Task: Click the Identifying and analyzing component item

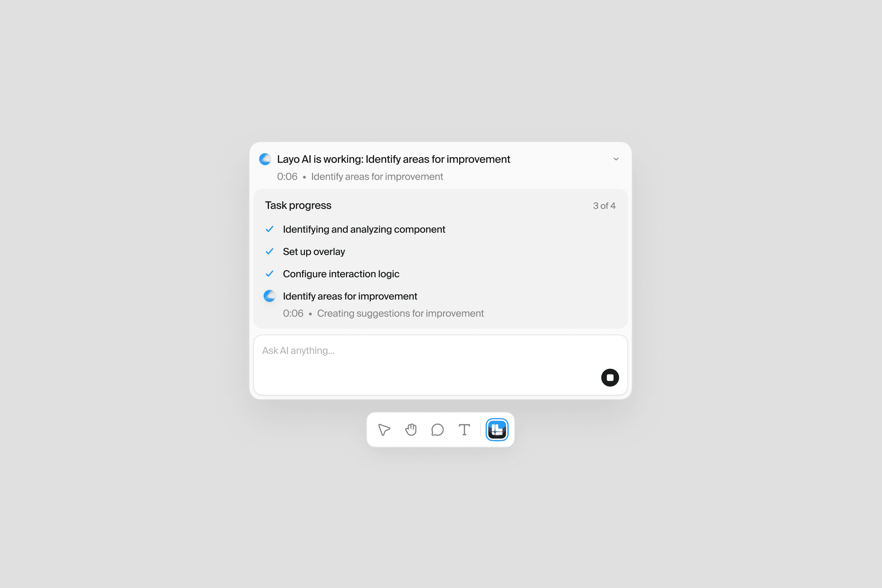Action: coord(364,229)
